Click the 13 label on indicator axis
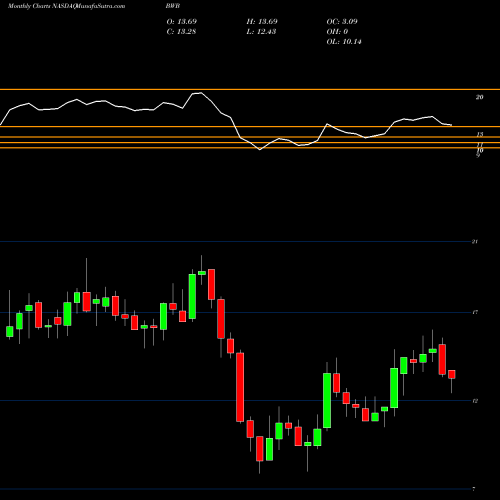This screenshot has width=500, height=500. [x=479, y=135]
